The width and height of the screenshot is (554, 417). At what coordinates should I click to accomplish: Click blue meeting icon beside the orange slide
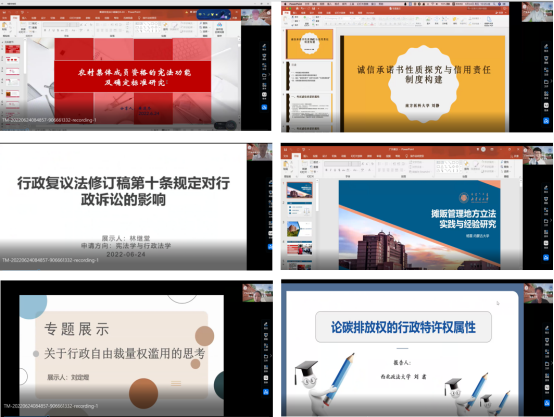coord(546,121)
